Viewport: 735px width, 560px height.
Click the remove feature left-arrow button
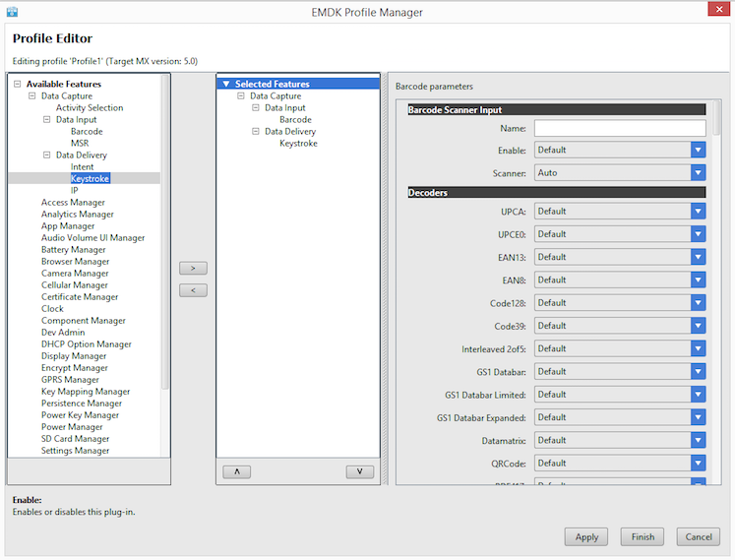pos(193,290)
